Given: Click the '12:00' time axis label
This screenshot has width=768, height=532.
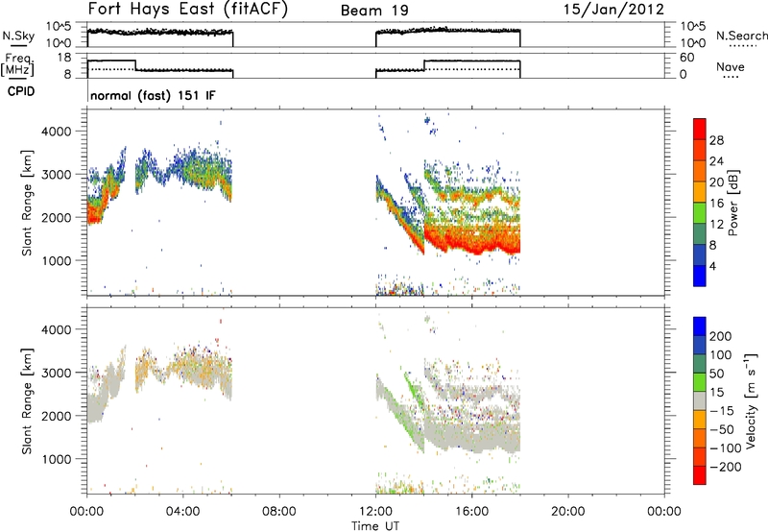Looking at the screenshot, I should pyautogui.click(x=375, y=512).
